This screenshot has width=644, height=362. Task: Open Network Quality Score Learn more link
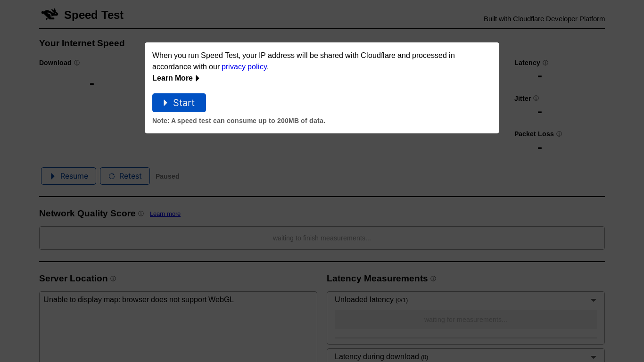point(165,214)
